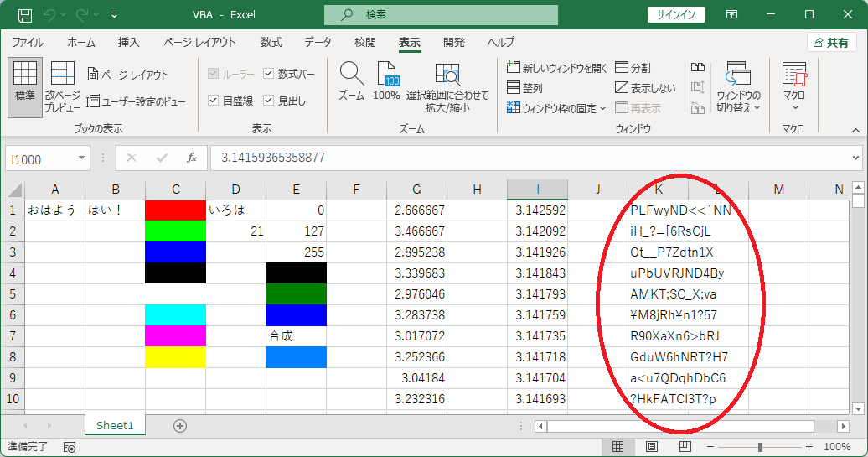Click cell containing おはよう
Image resolution: width=868 pixels, height=457 pixels.
pyautogui.click(x=54, y=210)
